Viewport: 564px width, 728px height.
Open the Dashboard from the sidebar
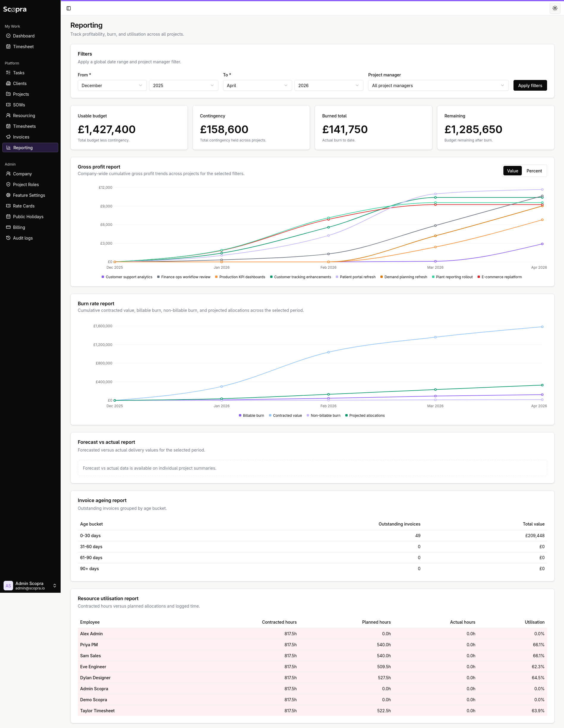pos(23,36)
